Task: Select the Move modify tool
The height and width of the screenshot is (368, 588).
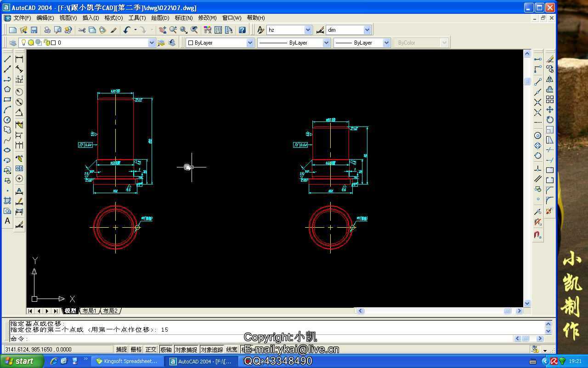Action: [x=550, y=109]
